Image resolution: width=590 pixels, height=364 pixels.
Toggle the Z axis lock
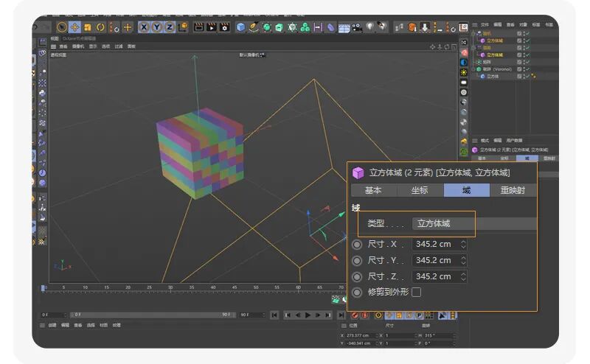tap(170, 27)
